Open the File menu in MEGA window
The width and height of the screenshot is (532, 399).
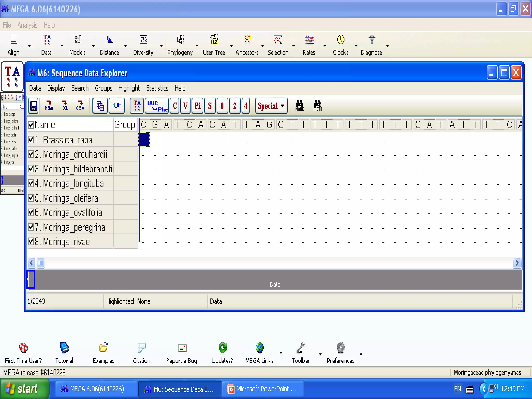(7, 25)
